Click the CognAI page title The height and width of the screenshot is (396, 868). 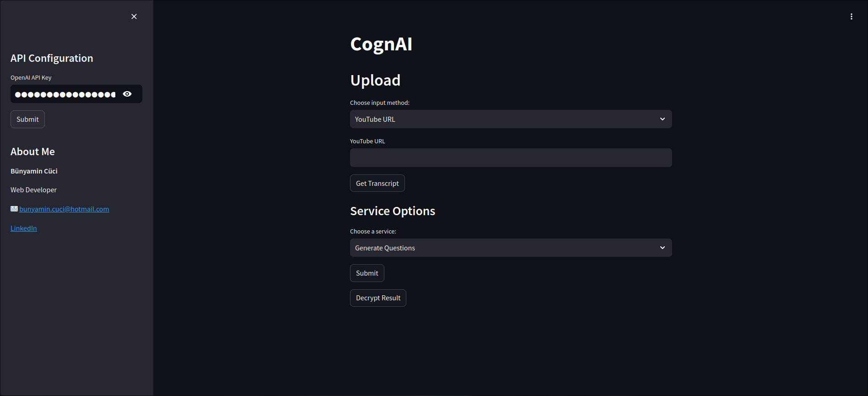click(x=381, y=44)
